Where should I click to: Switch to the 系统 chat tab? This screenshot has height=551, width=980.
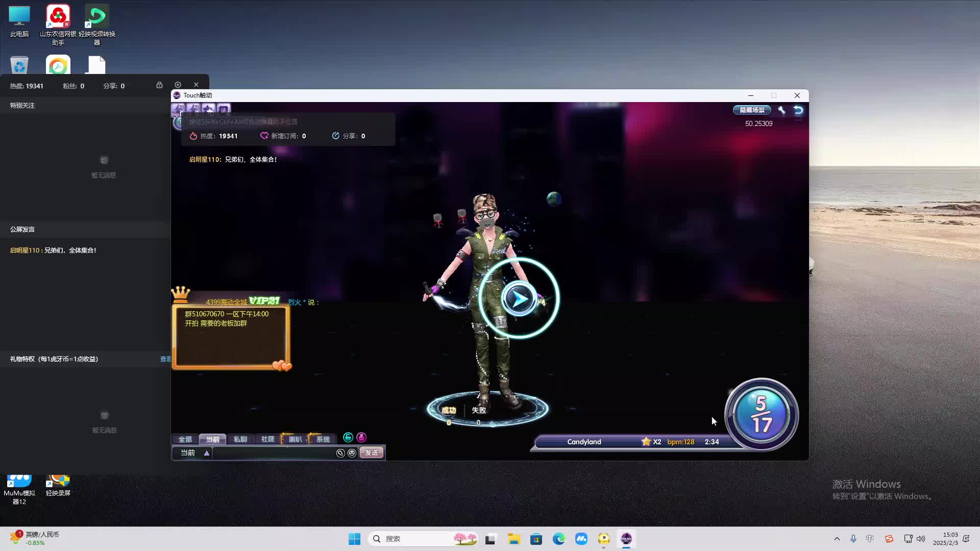[x=323, y=439]
